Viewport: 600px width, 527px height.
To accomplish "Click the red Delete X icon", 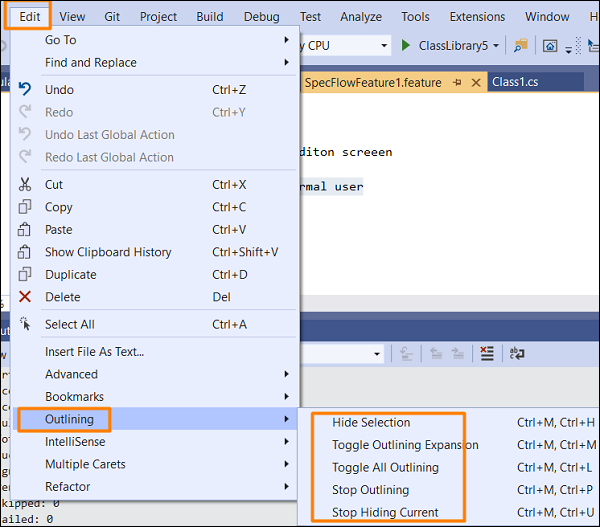I will [x=25, y=297].
